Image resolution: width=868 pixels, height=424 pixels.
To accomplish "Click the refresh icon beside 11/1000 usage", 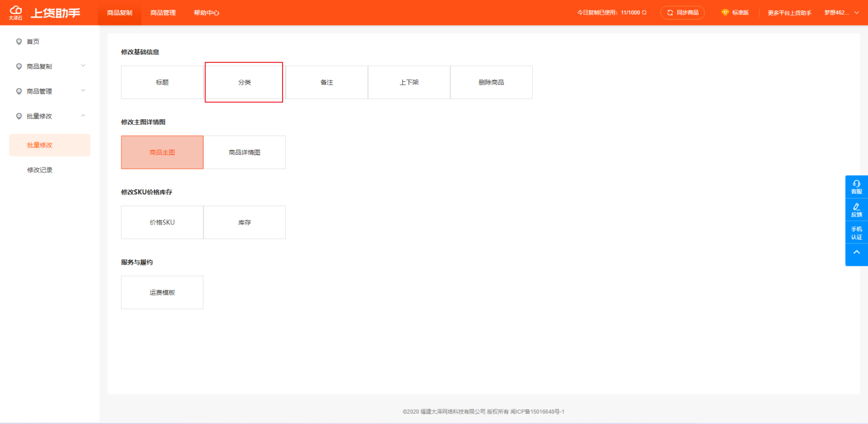I will [644, 12].
